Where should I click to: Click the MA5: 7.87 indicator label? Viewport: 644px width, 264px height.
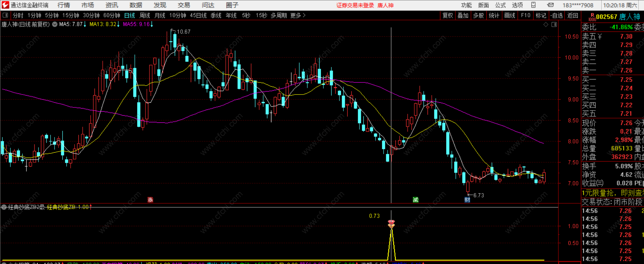pyautogui.click(x=73, y=24)
